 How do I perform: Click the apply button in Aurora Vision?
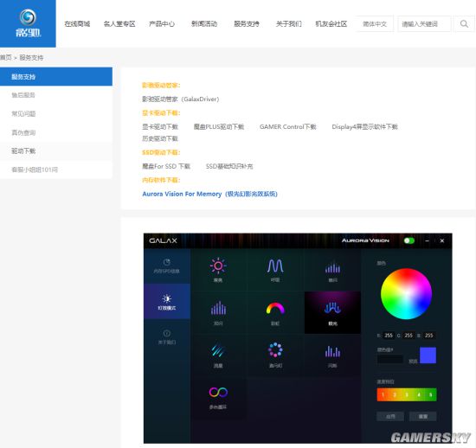(x=390, y=416)
